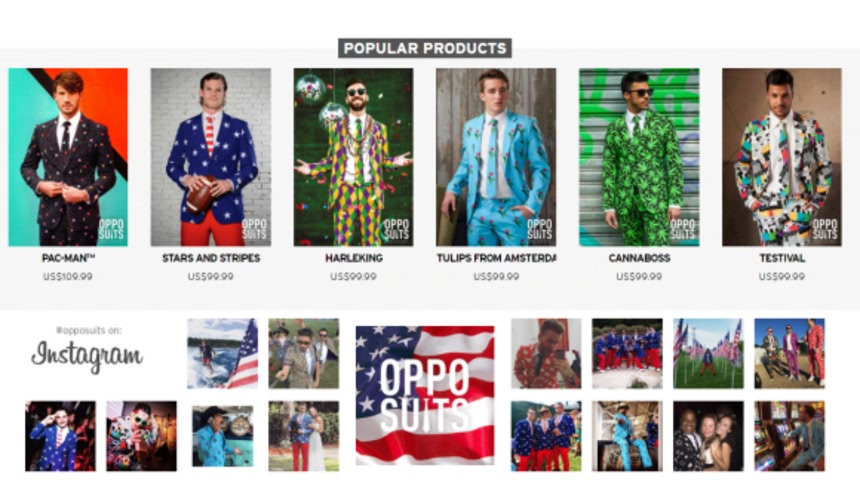
Task: Open Instagram photo of man taking mirror selfie
Action: click(x=546, y=353)
